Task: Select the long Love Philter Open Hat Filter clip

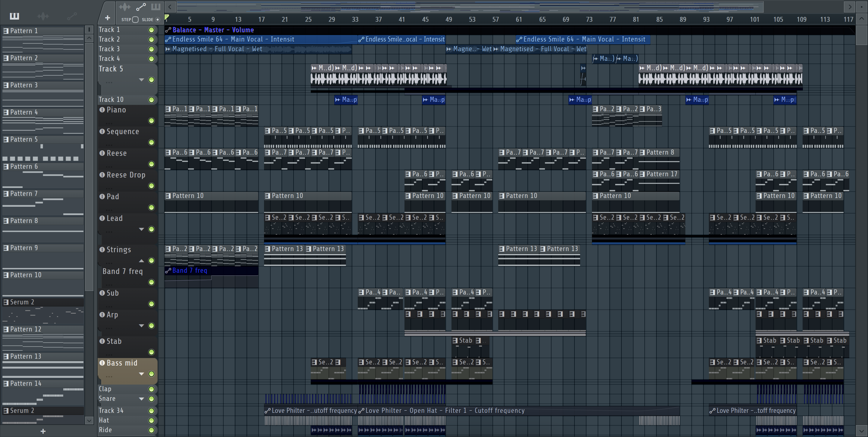Action: [519, 411]
